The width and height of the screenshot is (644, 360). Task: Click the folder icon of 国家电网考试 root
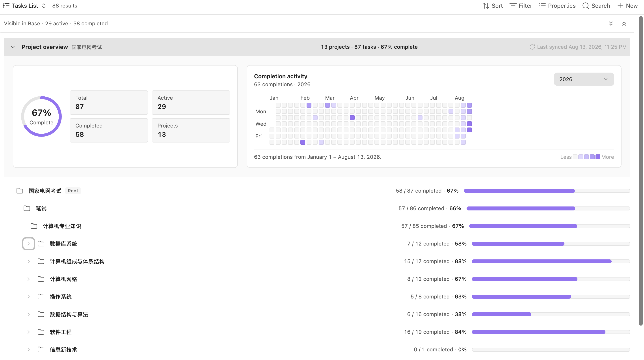(x=20, y=191)
